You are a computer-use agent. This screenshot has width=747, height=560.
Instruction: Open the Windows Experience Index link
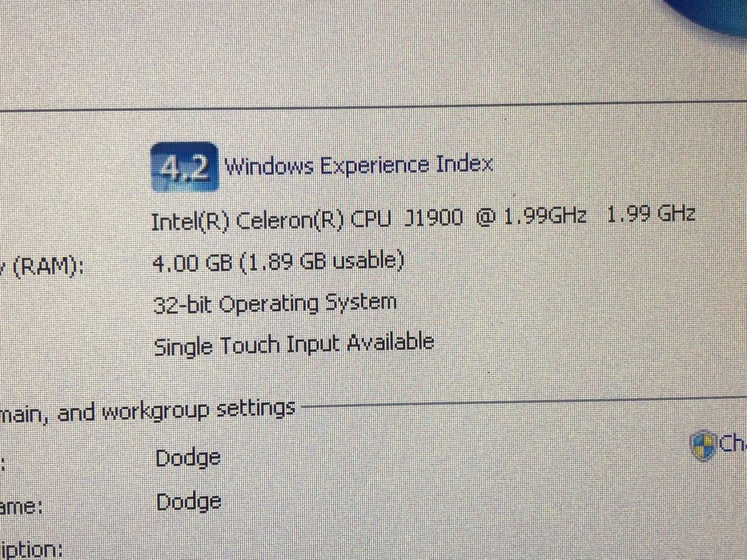tap(358, 166)
